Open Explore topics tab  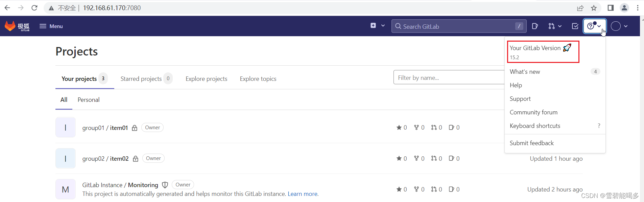(x=258, y=79)
